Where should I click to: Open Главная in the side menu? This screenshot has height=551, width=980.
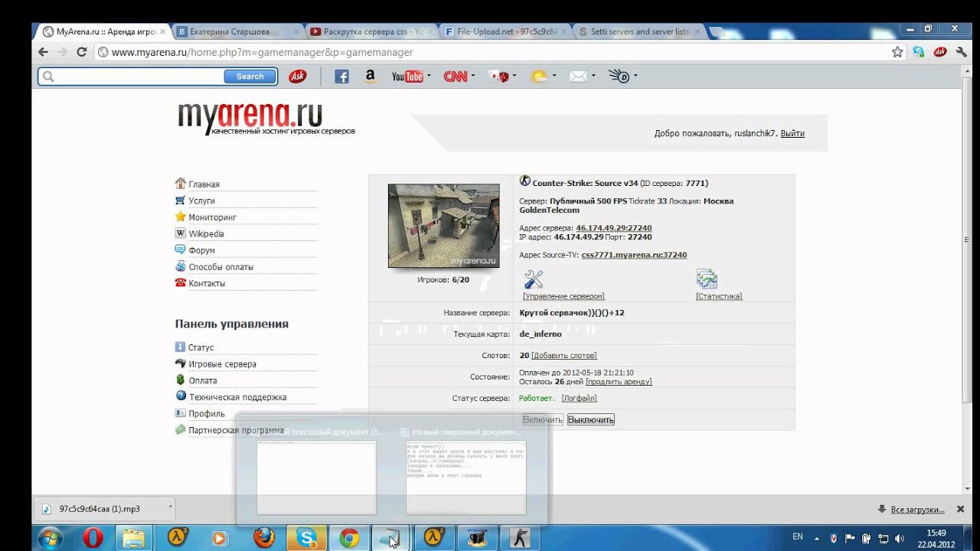(x=204, y=184)
